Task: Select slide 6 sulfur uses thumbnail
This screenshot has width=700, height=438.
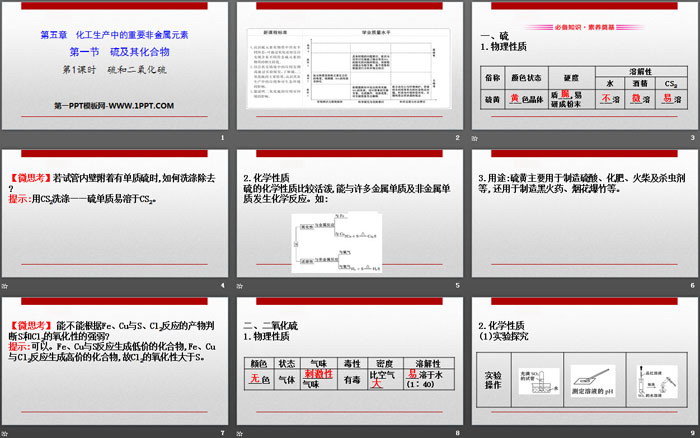Action: coord(585,213)
